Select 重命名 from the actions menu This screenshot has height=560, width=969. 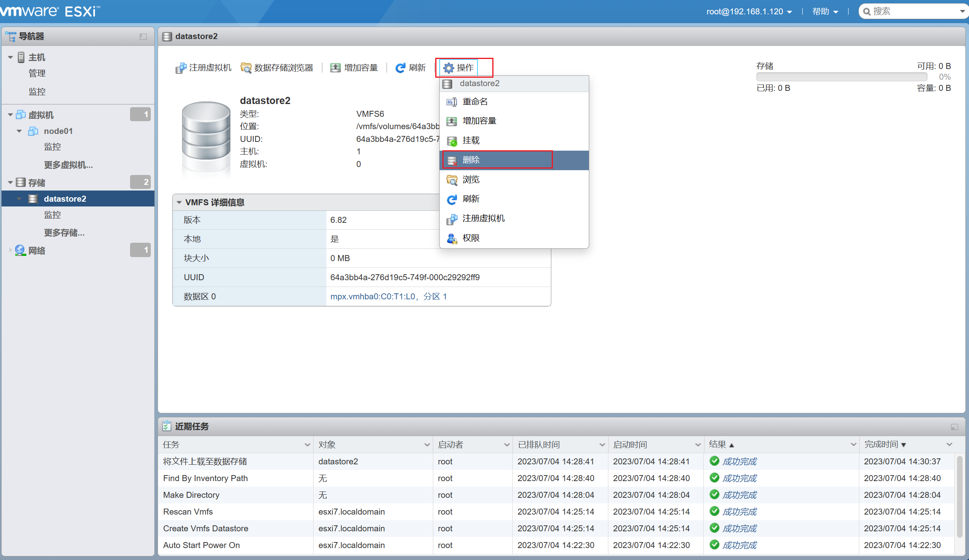coord(514,102)
